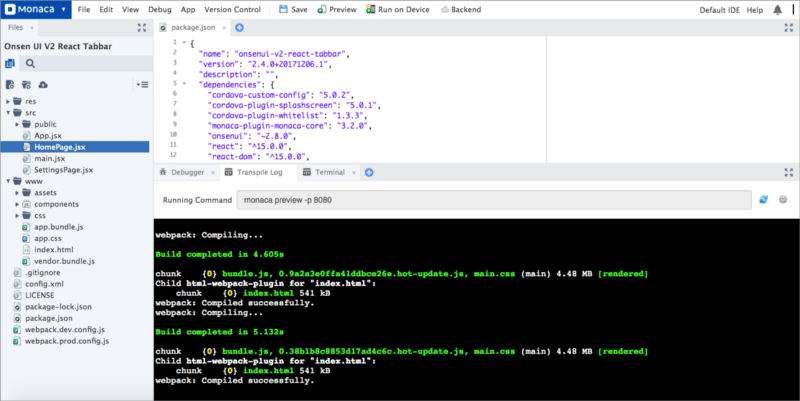The width and height of the screenshot is (800, 401).
Task: Switch to the Debugger tab
Action: 187,172
